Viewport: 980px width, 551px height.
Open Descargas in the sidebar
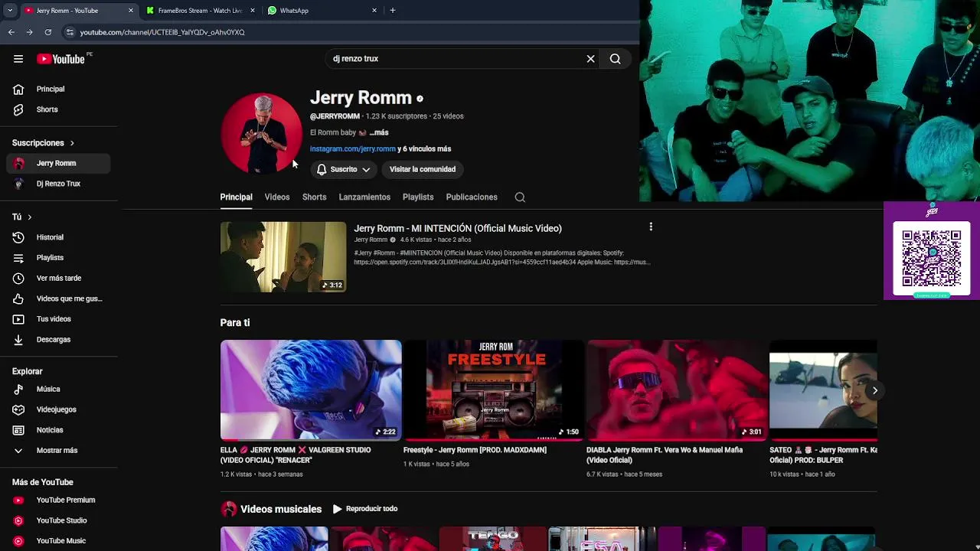click(x=59, y=339)
